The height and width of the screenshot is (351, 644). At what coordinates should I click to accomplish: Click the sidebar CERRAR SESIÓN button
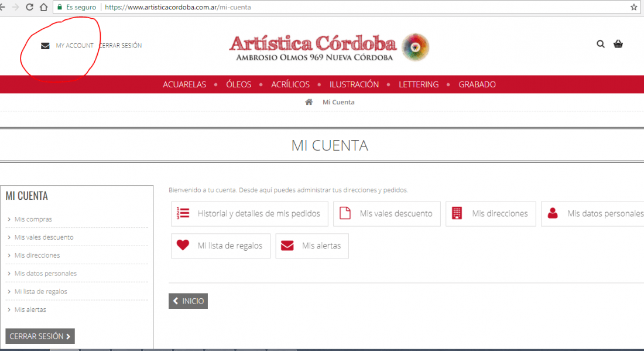pos(40,336)
